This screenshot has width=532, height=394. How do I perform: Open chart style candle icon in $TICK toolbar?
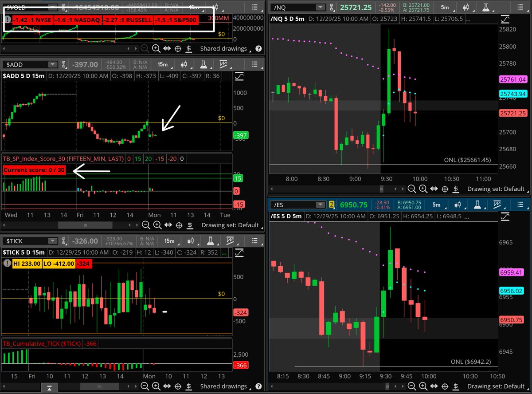191,241
